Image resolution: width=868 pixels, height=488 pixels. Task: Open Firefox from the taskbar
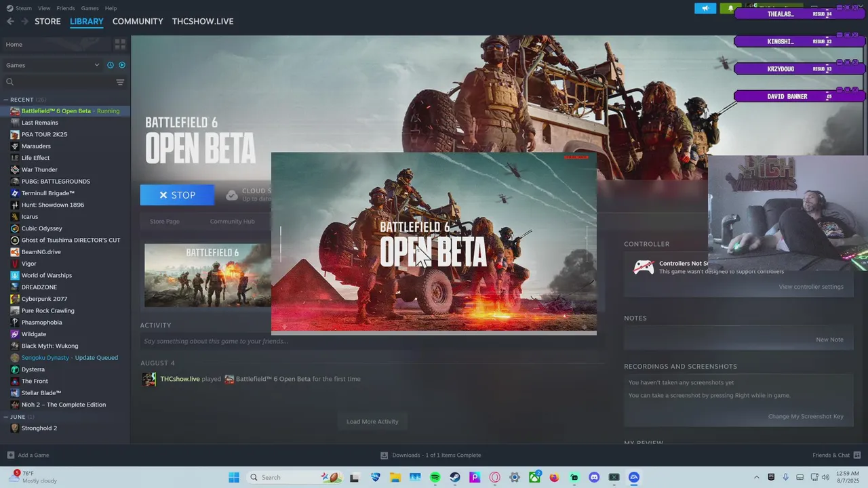click(554, 477)
